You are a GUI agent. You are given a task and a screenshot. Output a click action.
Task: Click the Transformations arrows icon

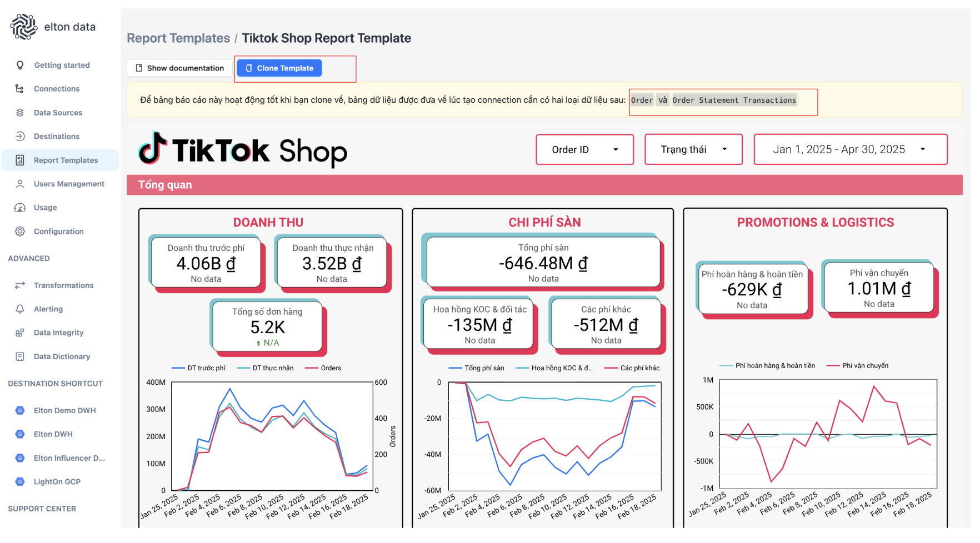pyautogui.click(x=20, y=285)
